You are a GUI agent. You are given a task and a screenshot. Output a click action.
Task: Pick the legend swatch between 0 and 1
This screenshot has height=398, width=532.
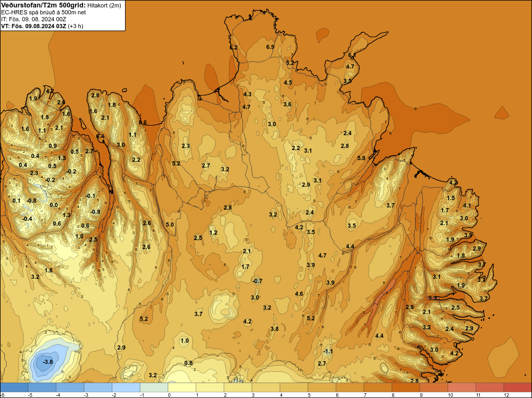pos(182,387)
